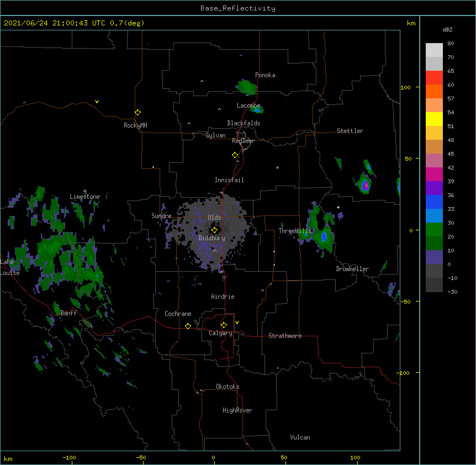Image resolution: width=476 pixels, height=465 pixels.
Task: Click the dBZ legend heading
Action: pyautogui.click(x=447, y=29)
